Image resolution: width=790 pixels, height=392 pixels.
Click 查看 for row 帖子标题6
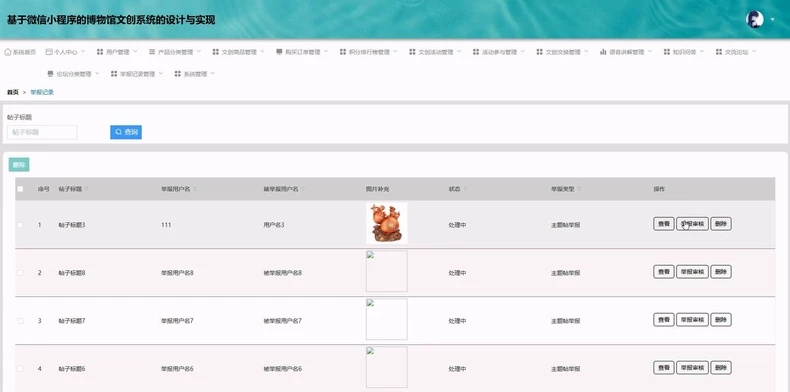[664, 367]
